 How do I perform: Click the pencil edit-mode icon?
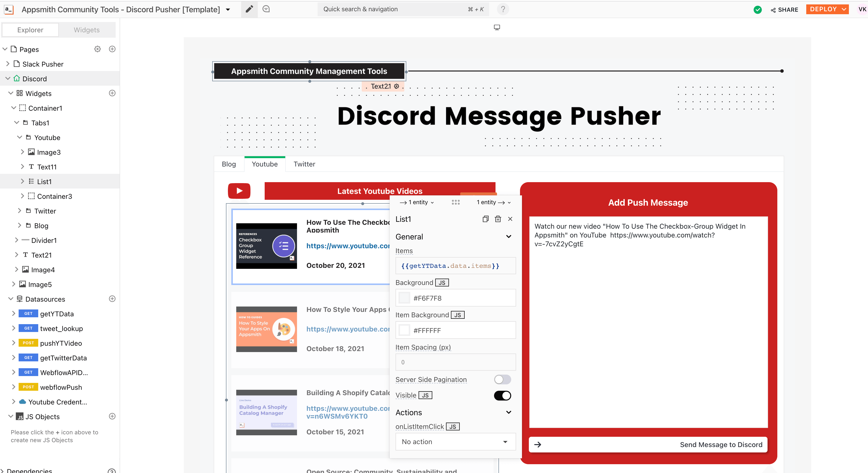pyautogui.click(x=249, y=9)
